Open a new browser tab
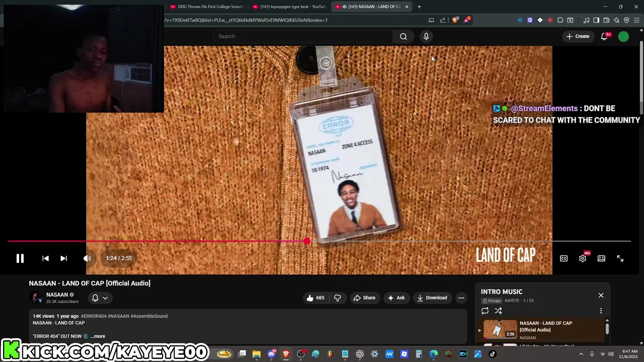 click(x=419, y=7)
